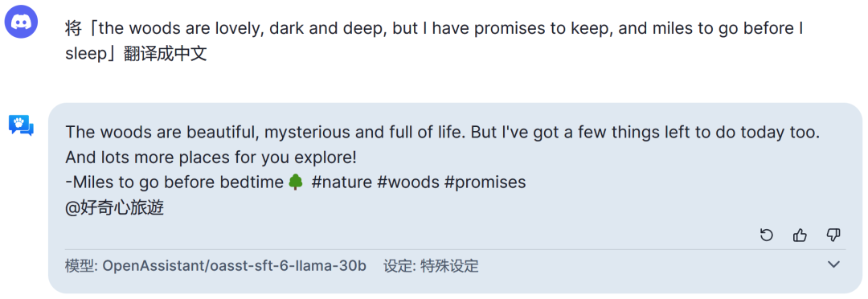Click the #woods hashtag
Viewport: 868px width, 299px height.
coord(408,182)
